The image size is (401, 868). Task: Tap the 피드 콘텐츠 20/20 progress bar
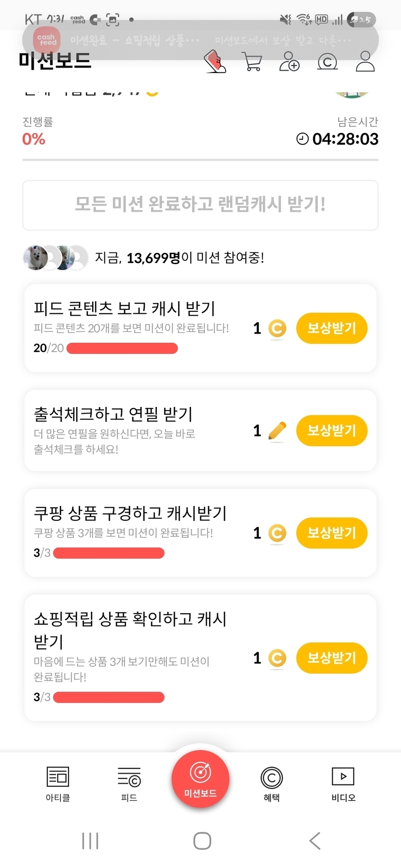[122, 349]
